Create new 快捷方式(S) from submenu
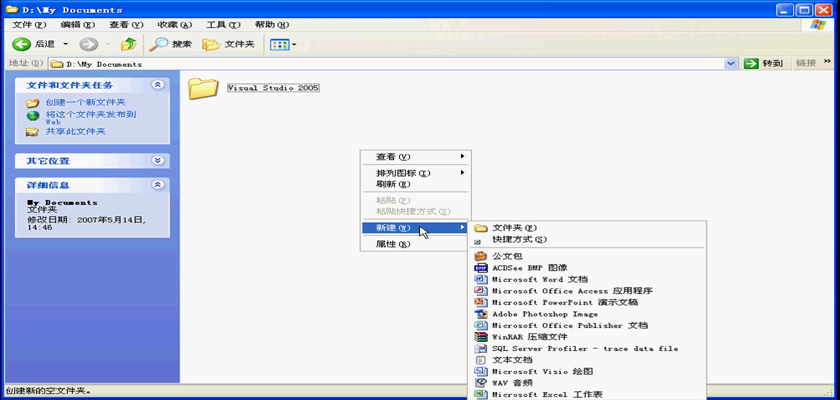The width and height of the screenshot is (840, 400). click(x=588, y=239)
